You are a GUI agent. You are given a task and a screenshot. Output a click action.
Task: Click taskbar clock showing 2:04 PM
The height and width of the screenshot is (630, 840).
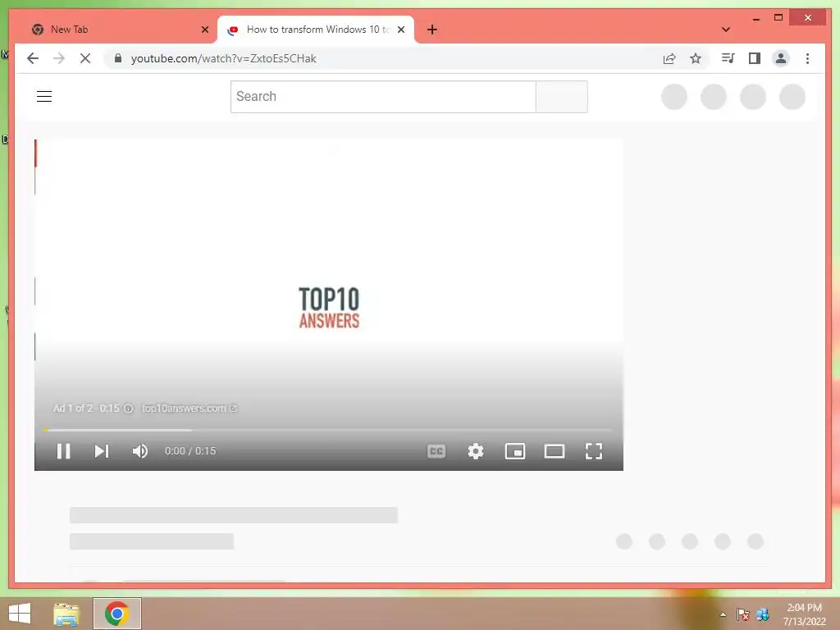(804, 614)
